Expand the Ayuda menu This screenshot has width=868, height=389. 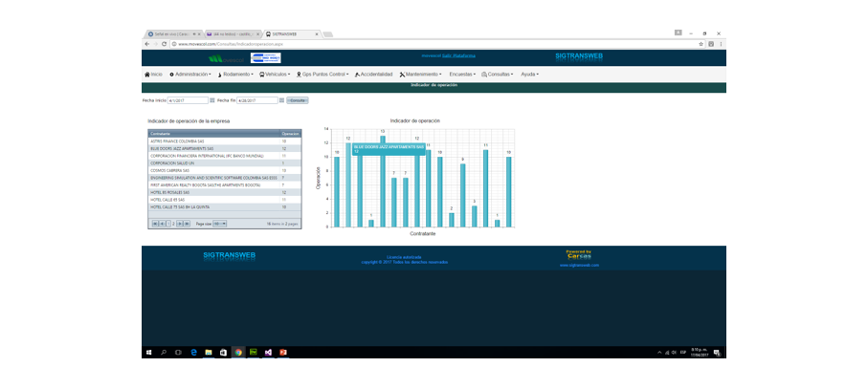(x=530, y=74)
